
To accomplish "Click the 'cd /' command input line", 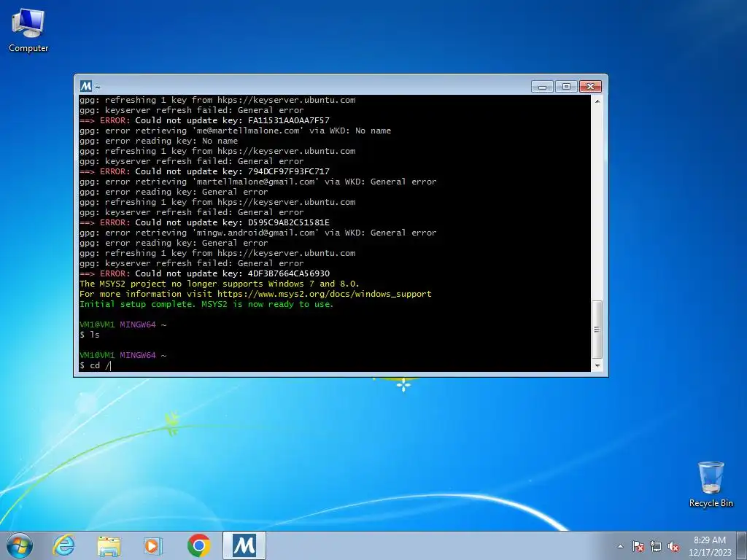I will click(96, 365).
